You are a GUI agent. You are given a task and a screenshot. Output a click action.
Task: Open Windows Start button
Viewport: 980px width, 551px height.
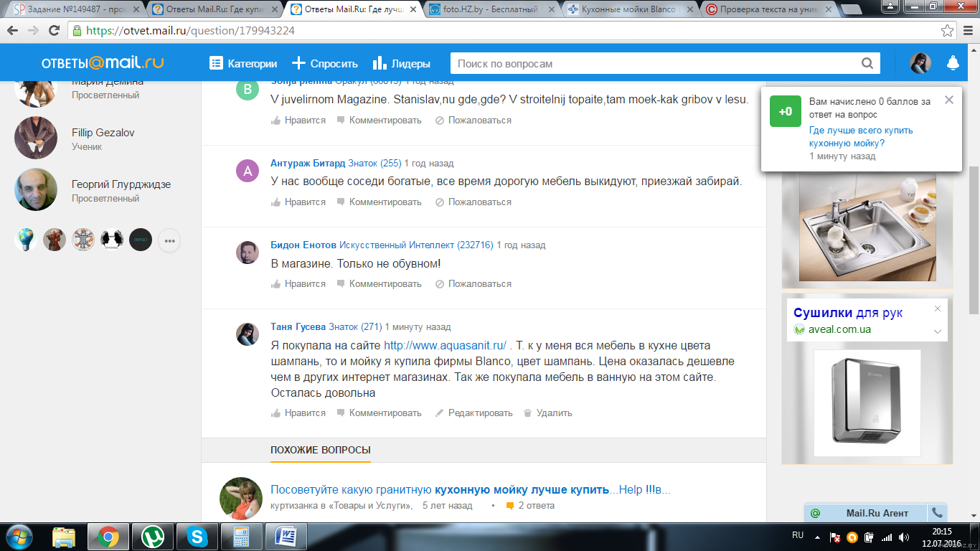(x=19, y=536)
